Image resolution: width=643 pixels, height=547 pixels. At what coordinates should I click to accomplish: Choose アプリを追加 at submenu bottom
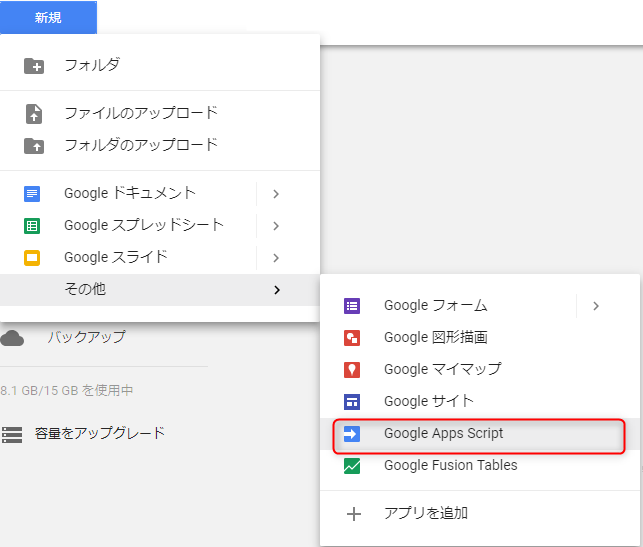426,513
